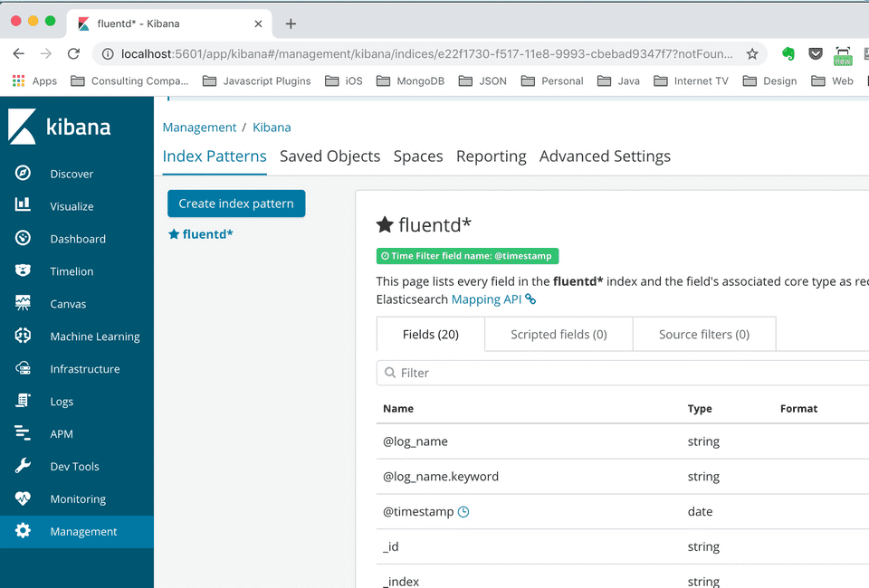Open Discover from the sidebar compass icon
This screenshot has height=588, width=869.
(24, 174)
